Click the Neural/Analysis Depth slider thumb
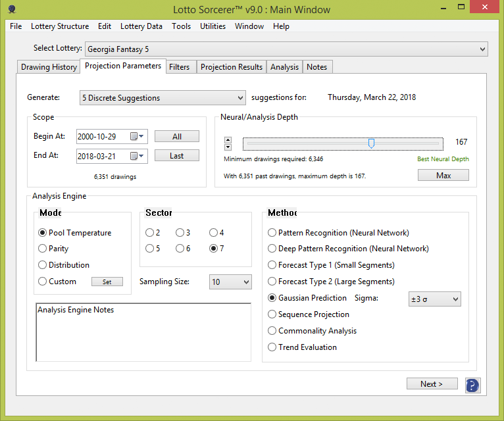Screen dimensions: 504x421 [x=371, y=143]
